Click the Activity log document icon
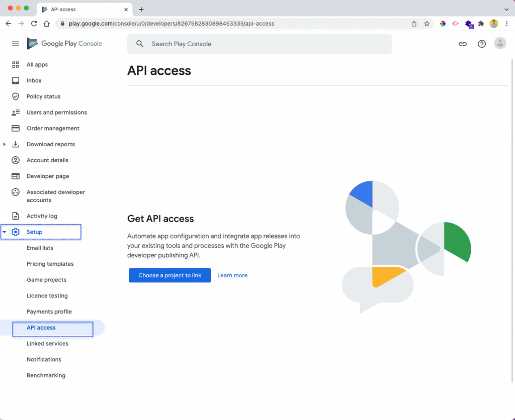The height and width of the screenshot is (420, 515). coord(16,216)
